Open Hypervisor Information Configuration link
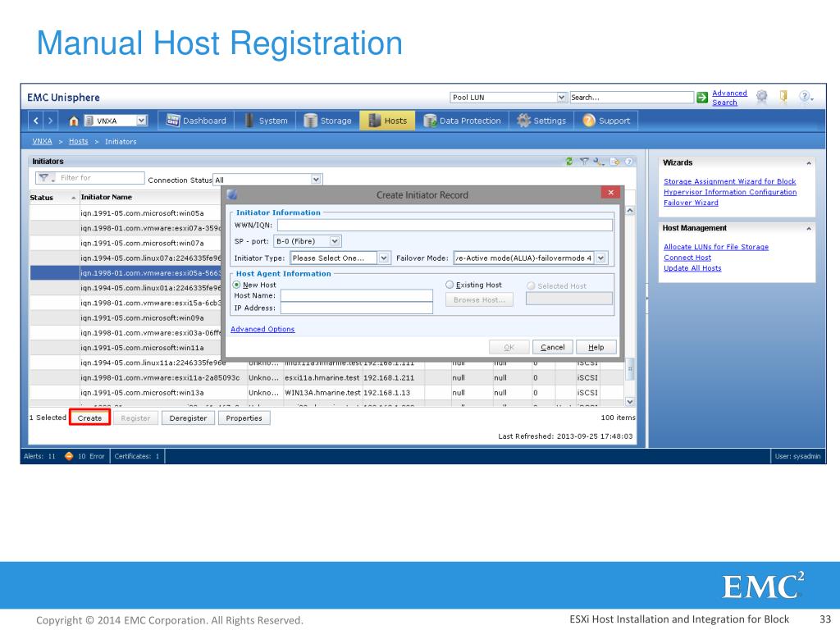Image resolution: width=840 pixels, height=630 pixels. pos(730,192)
